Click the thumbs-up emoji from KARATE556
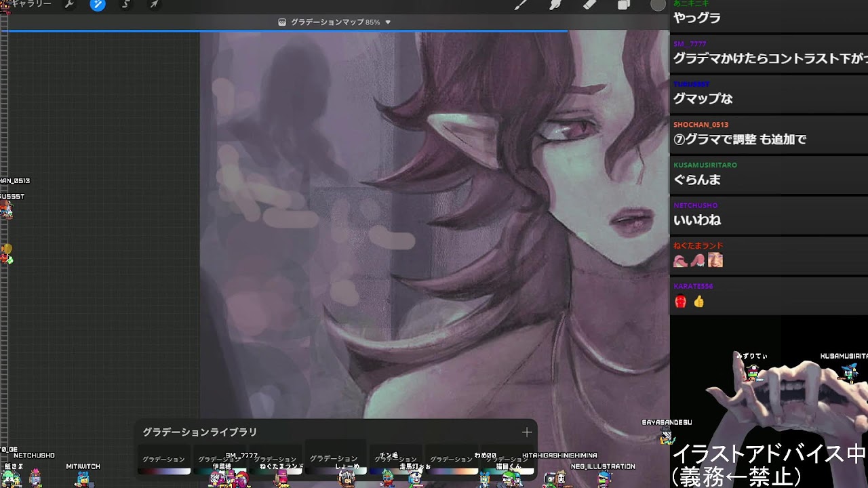Screen dimensions: 868x488 [x=699, y=302]
